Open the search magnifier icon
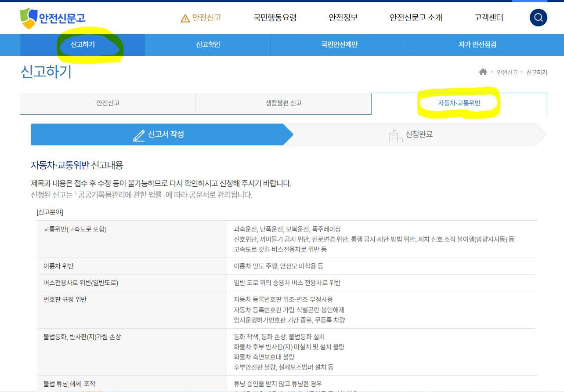This screenshot has width=564, height=392. click(x=538, y=18)
